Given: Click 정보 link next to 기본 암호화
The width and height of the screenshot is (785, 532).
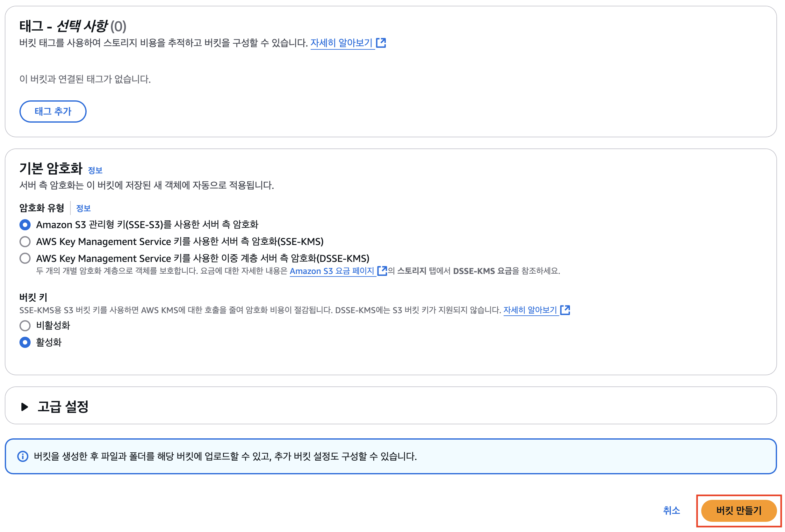Looking at the screenshot, I should tap(95, 170).
